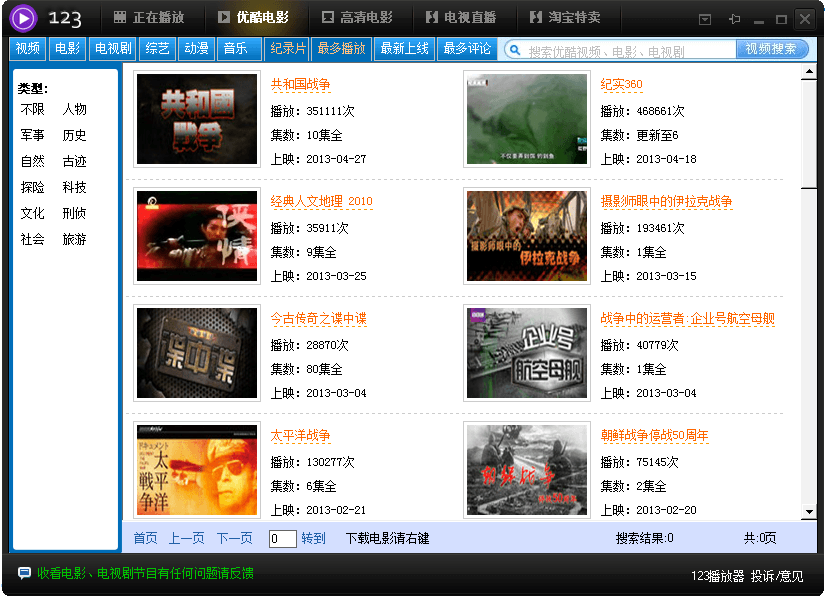Open the 企业号航空母舰 documentary thumbnail
Viewport: 826px width, 599px height.
[x=527, y=352]
